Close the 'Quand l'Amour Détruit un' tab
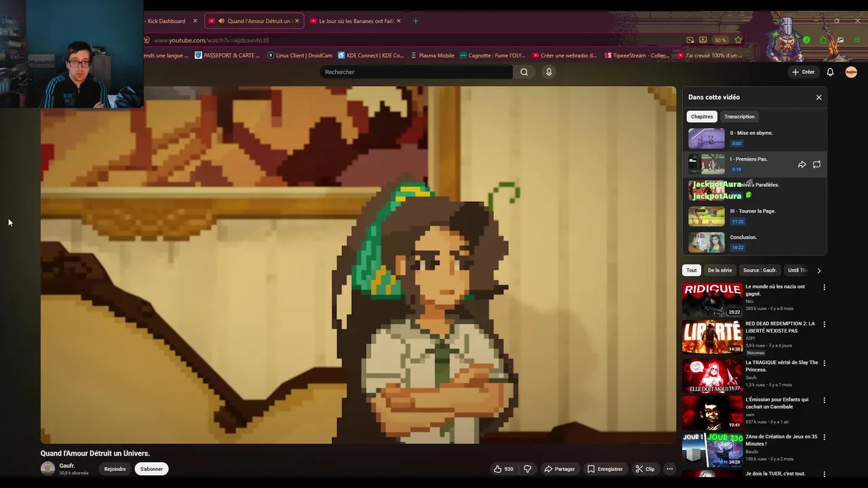 click(296, 21)
